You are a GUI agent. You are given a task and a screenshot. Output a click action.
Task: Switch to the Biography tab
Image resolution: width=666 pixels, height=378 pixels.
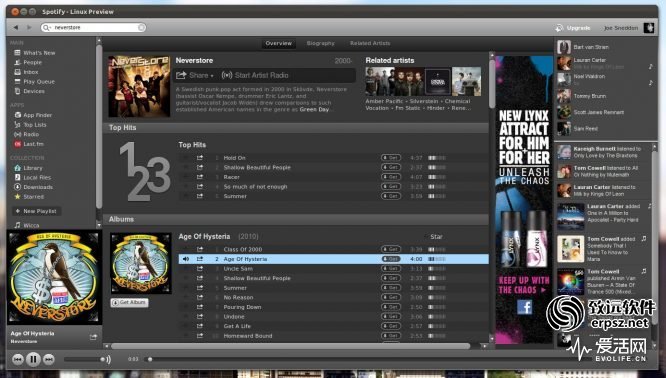tap(321, 43)
